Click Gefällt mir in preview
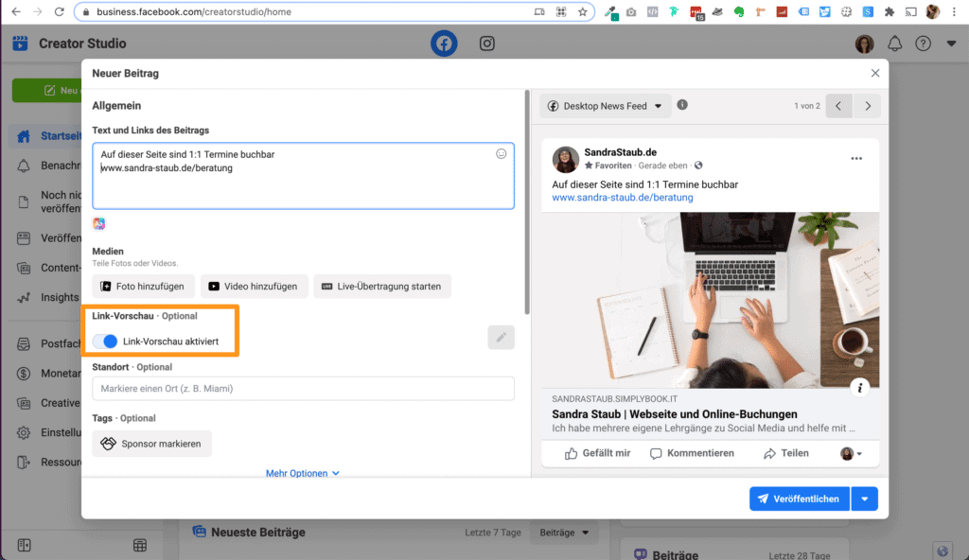Viewport: 969px width, 560px height. (x=597, y=453)
